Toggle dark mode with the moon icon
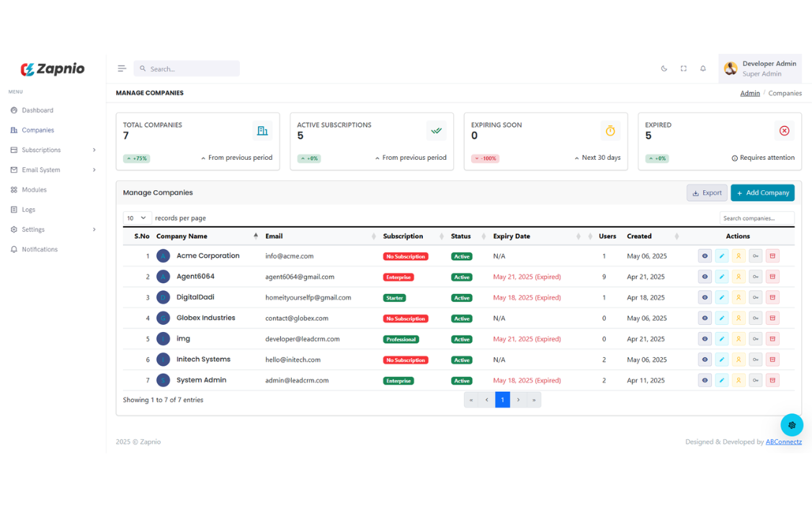 click(664, 69)
